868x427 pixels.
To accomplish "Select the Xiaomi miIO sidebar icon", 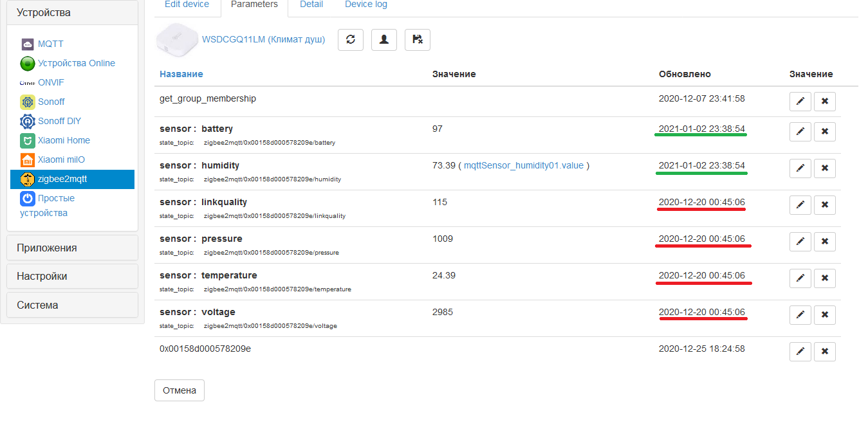I will [x=27, y=159].
